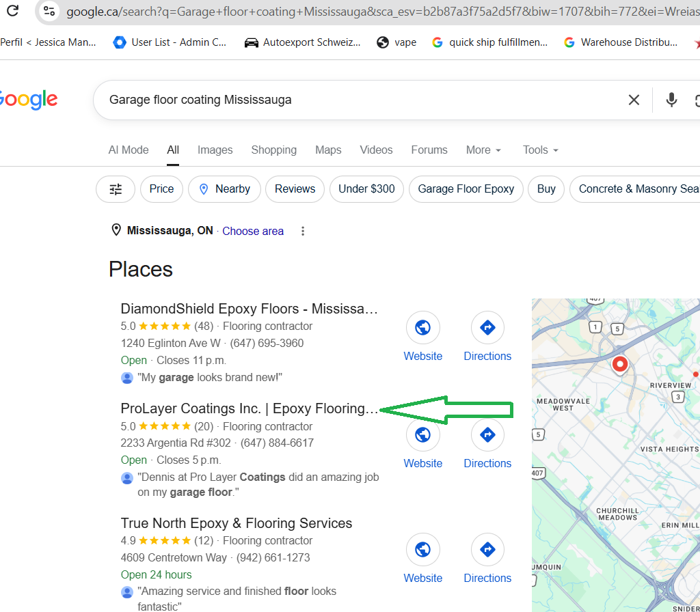Open the Autoexport Schweiz bookmark
700x612 pixels.
[x=302, y=42]
